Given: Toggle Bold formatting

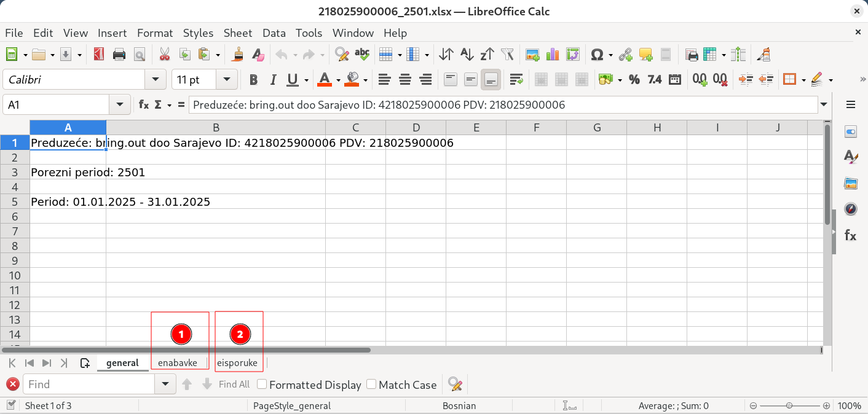Looking at the screenshot, I should click(x=253, y=80).
